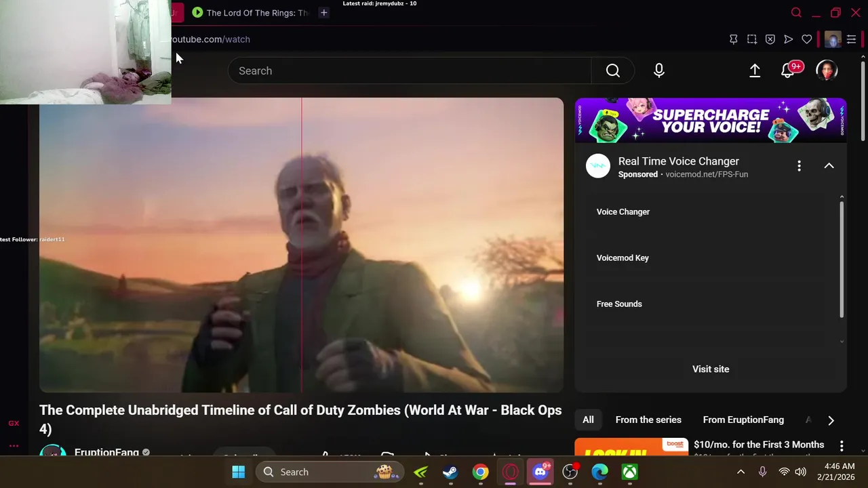Open the Voicemod ad options menu

point(799,166)
